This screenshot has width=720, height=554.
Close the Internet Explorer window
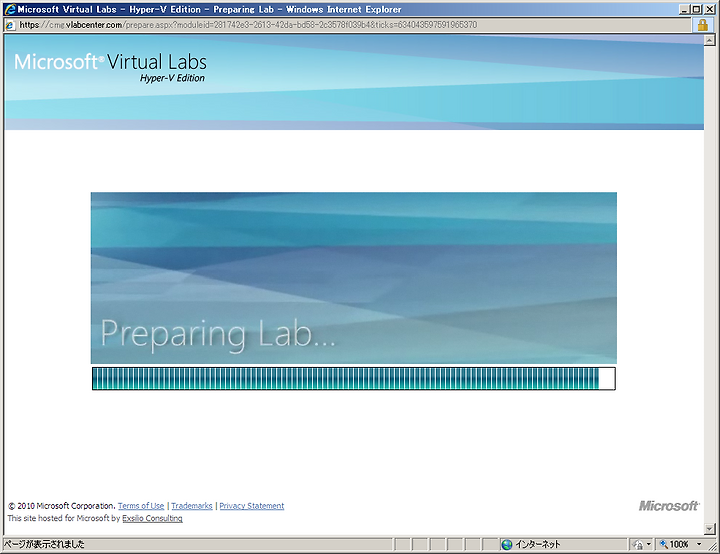pyautogui.click(x=708, y=9)
